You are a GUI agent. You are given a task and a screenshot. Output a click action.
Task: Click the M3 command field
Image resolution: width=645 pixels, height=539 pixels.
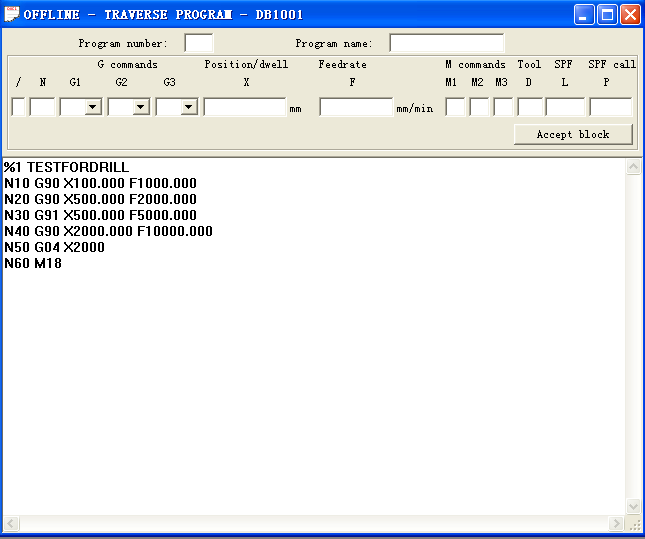point(503,107)
